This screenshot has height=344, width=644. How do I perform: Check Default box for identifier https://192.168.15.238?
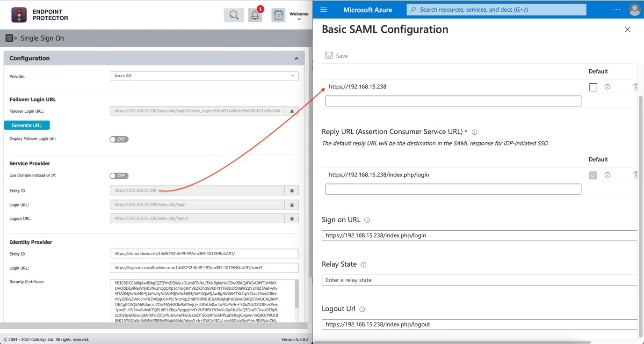tap(593, 87)
